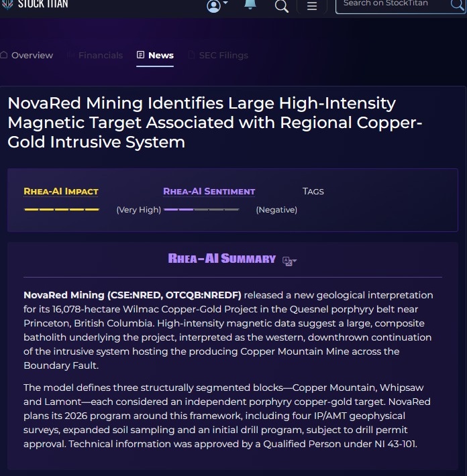The width and height of the screenshot is (467, 476).
Task: Open notifications bell icon
Action: pos(250,4)
